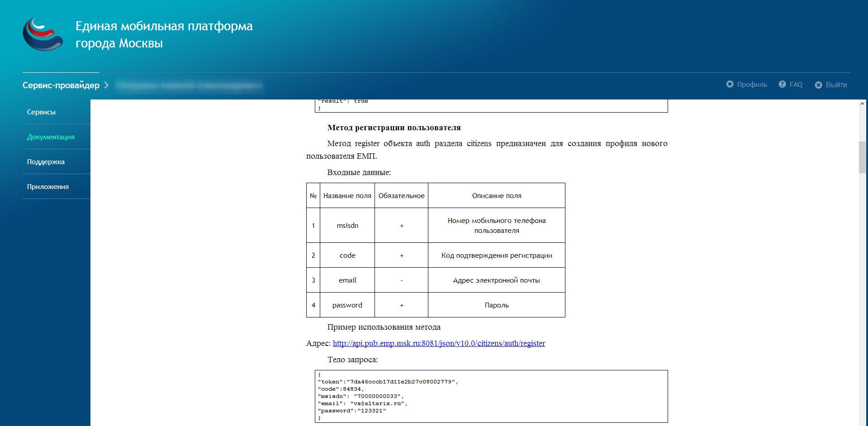Click the "code":84834 line

(341, 389)
